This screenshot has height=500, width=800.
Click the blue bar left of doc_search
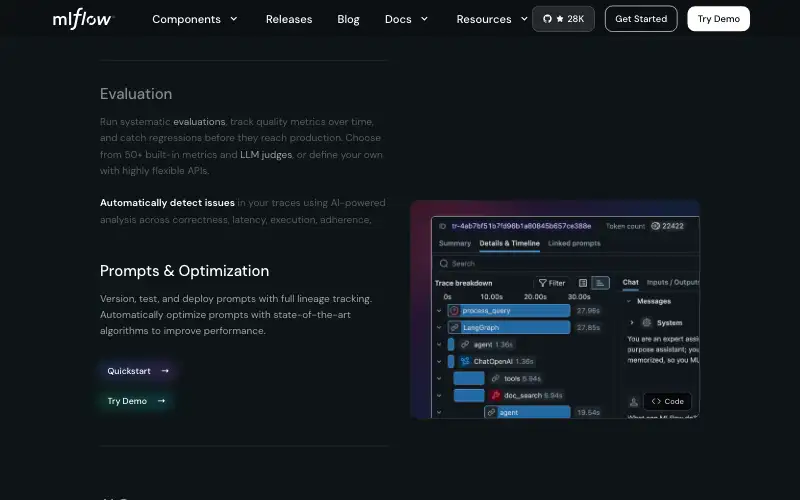point(469,395)
